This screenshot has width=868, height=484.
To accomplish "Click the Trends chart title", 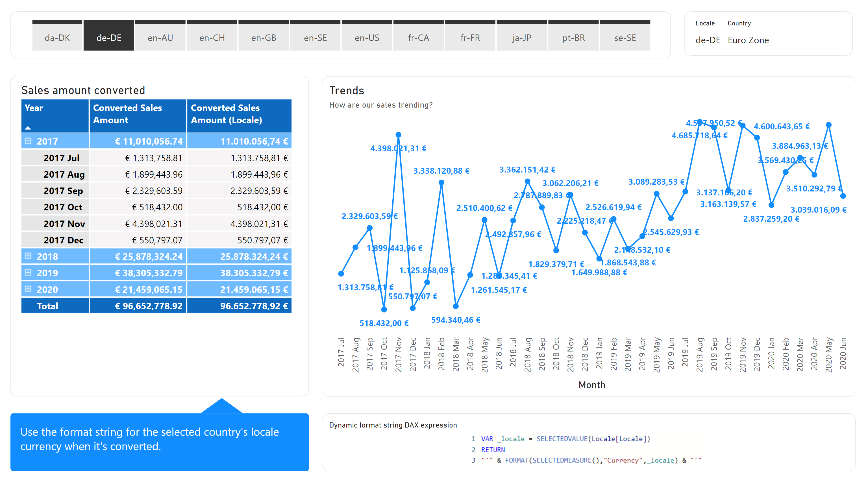I will (347, 91).
